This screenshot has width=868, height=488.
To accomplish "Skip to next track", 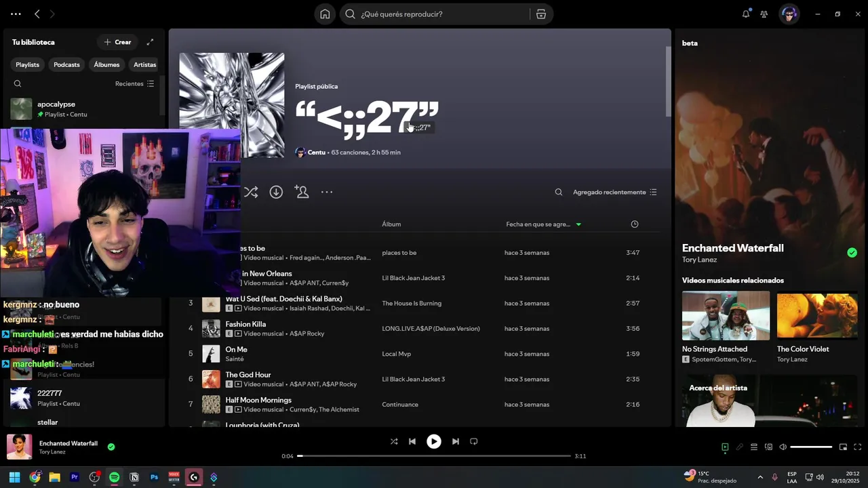I will 456,442.
